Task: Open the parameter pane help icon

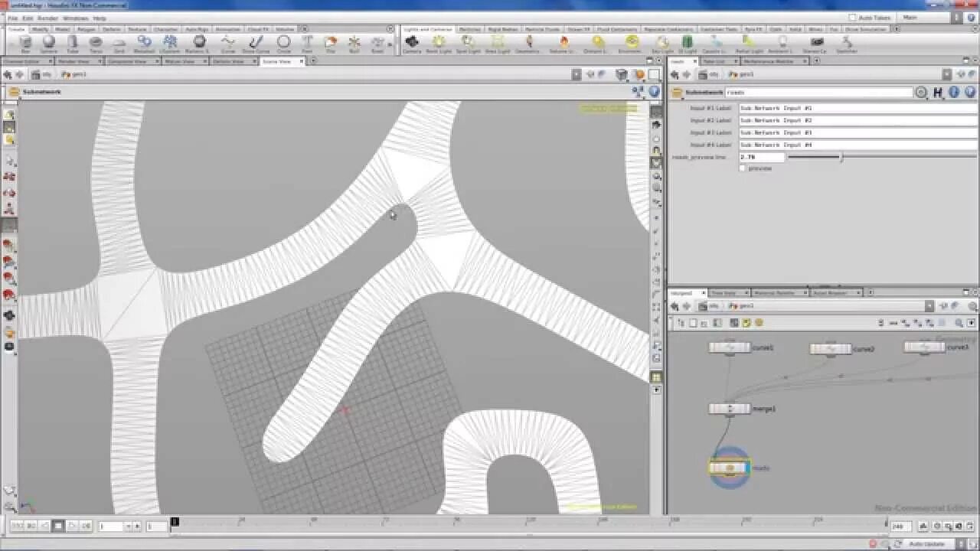Action: [969, 92]
